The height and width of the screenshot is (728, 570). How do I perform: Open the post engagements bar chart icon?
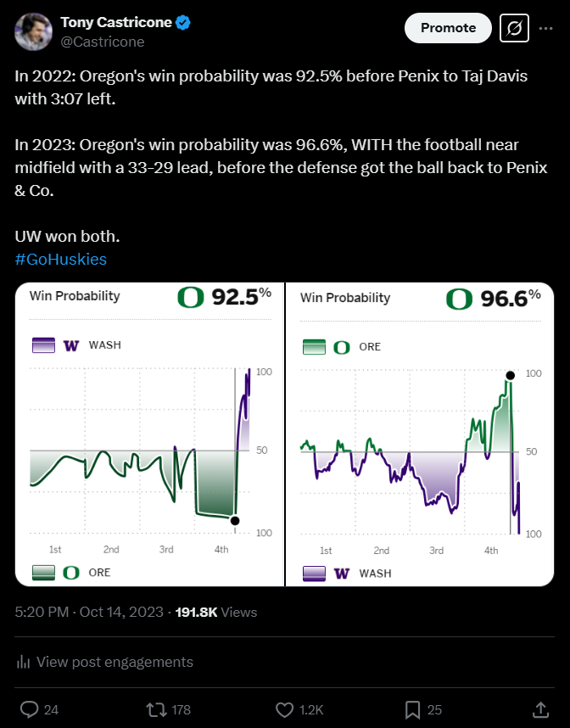[25, 662]
